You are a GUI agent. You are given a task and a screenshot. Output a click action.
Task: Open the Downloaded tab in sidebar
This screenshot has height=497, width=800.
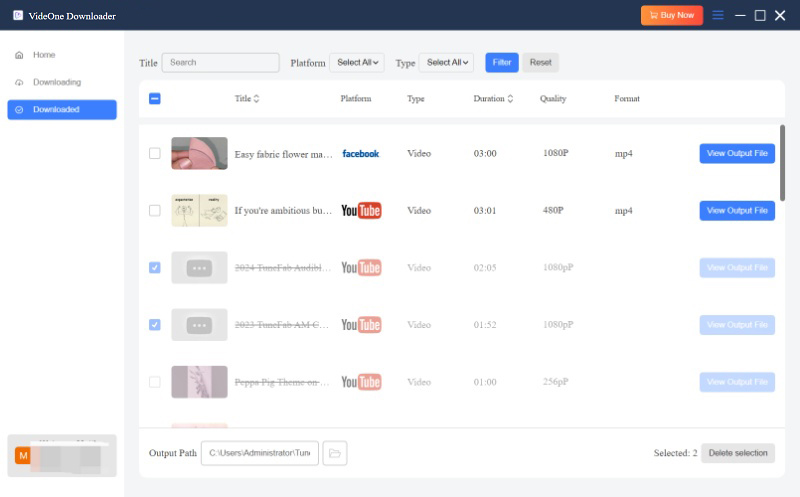coord(62,110)
